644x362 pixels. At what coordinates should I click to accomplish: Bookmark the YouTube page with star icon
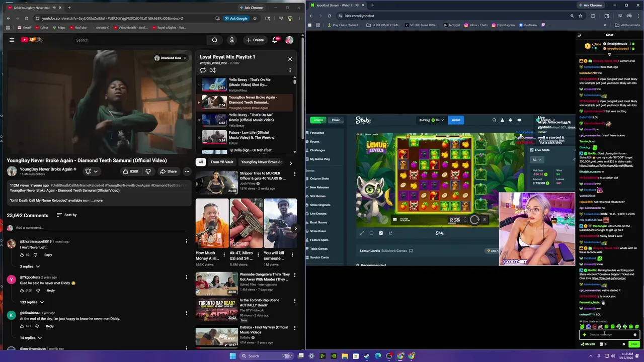tap(255, 18)
